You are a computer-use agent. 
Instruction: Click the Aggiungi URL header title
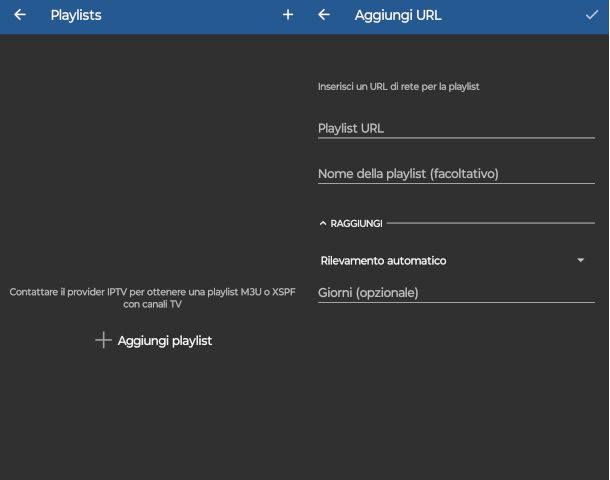[398, 15]
